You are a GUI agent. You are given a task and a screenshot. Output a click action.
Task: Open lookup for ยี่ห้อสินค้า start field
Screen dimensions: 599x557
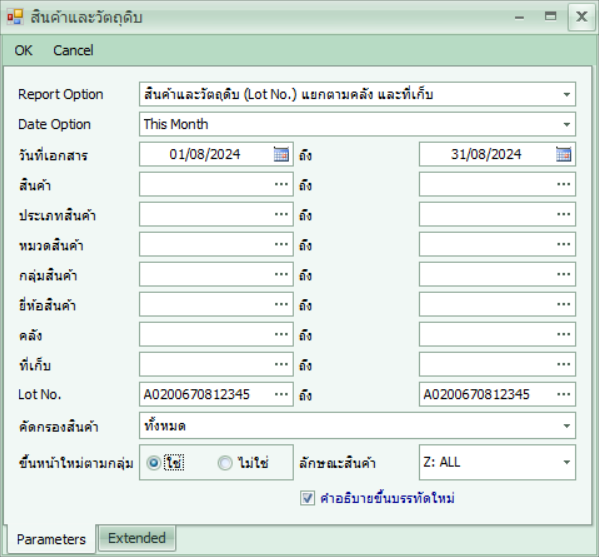click(281, 304)
